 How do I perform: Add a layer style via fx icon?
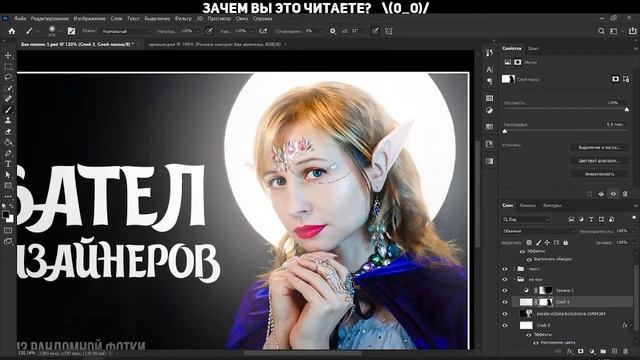[x=569, y=351]
